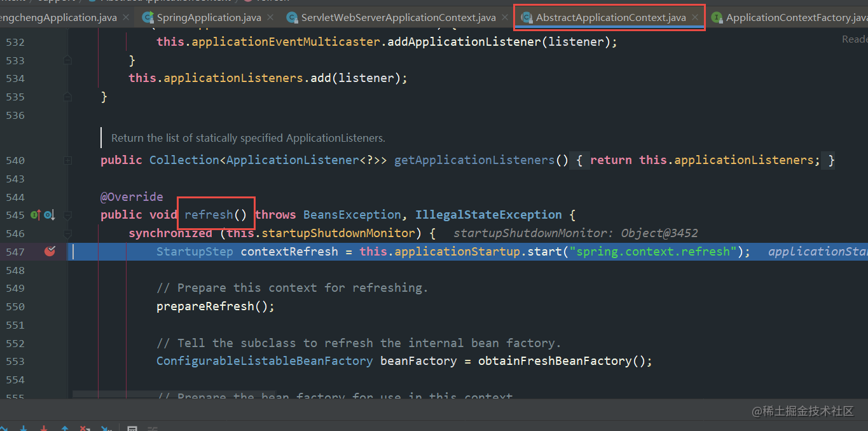Expand the folded getApplicationListeners method at line 540

pyautogui.click(x=67, y=160)
